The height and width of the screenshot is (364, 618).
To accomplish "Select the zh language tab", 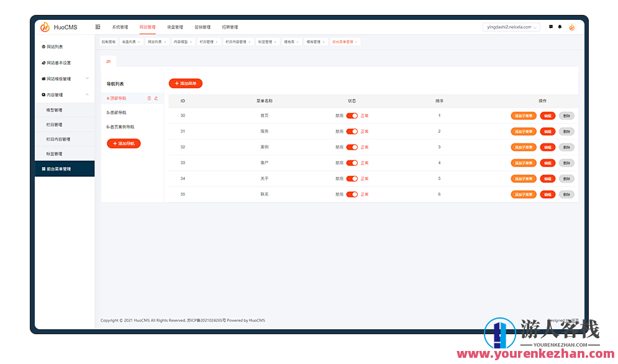I will tap(108, 61).
